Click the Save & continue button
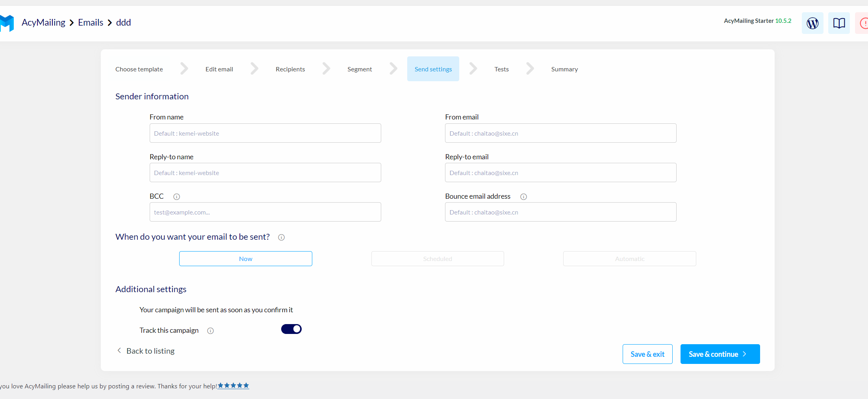The image size is (868, 399). coord(720,354)
